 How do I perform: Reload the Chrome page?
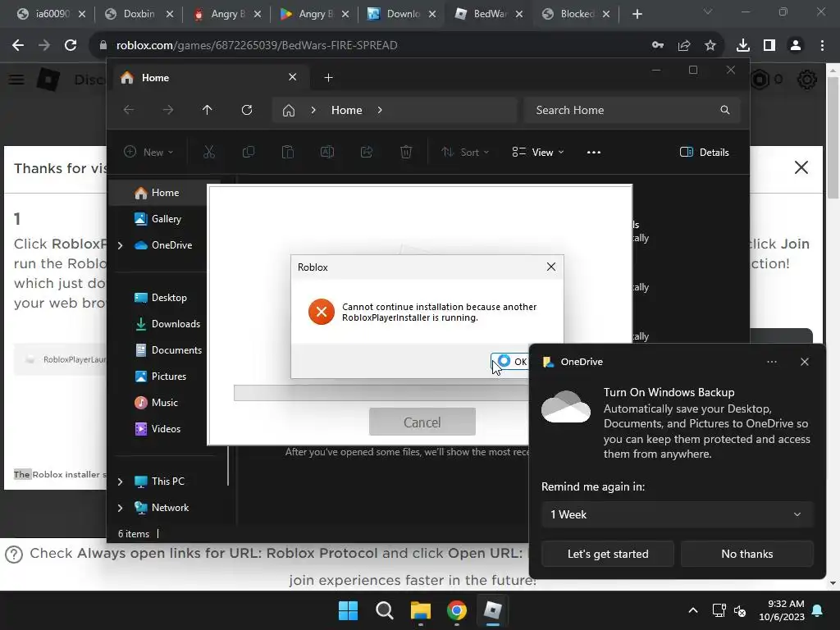pyautogui.click(x=71, y=45)
